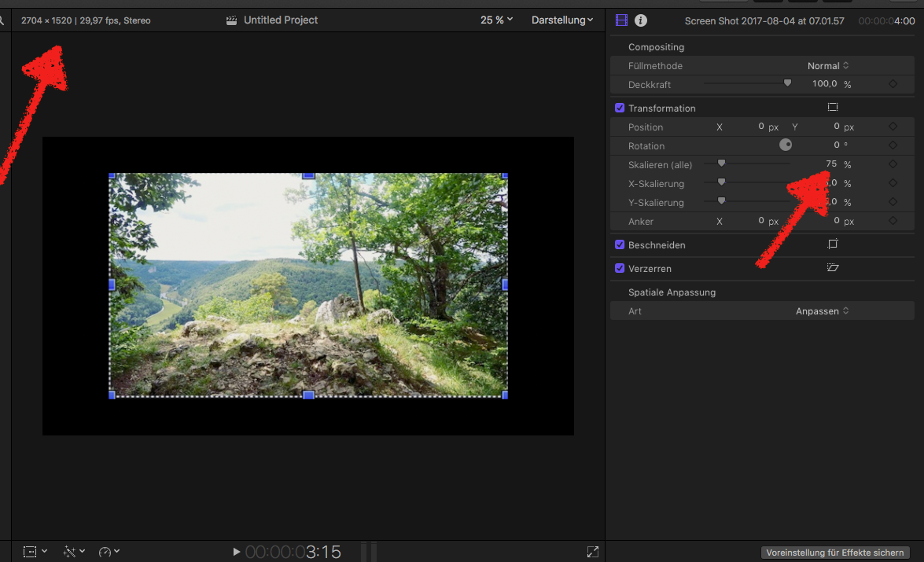The height and width of the screenshot is (562, 924).
Task: Add keyframe for Rotation parameter
Action: [x=893, y=145]
